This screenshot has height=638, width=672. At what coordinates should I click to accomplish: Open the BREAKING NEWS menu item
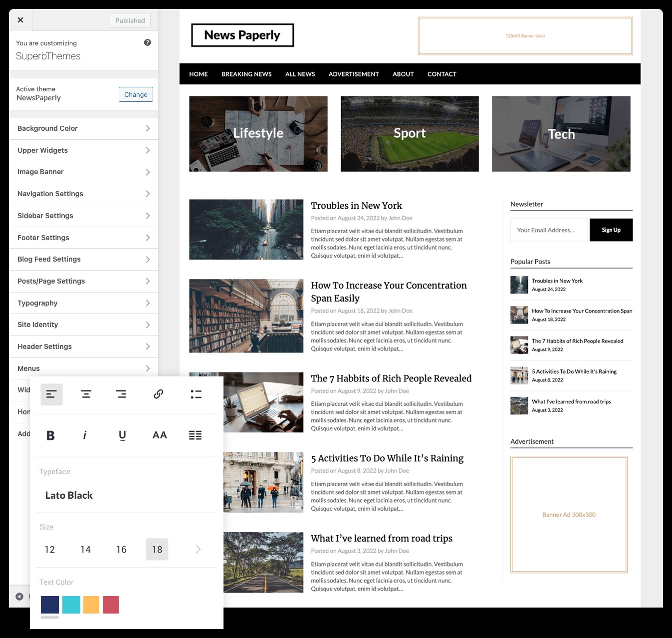[246, 74]
